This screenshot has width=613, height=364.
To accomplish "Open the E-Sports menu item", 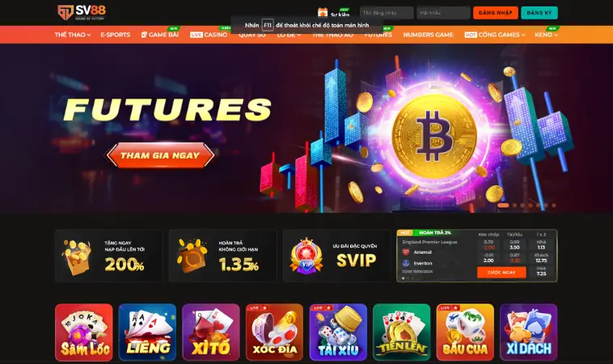I will pos(116,35).
